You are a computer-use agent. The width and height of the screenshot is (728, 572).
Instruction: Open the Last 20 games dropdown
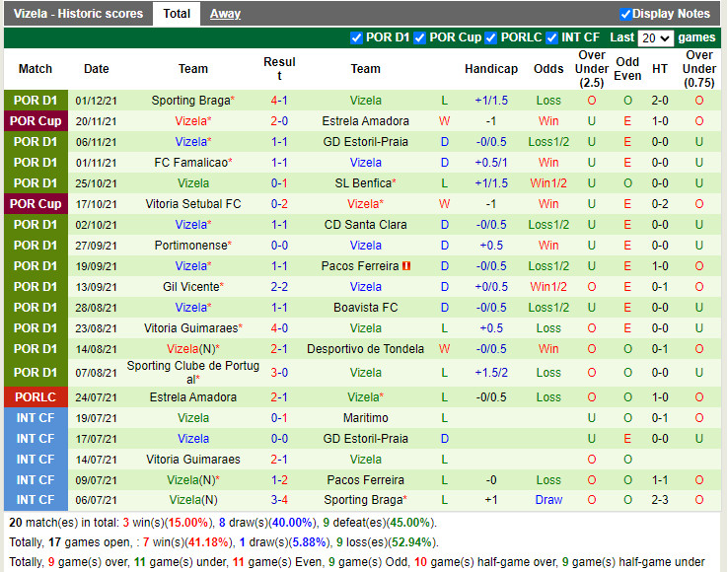655,38
